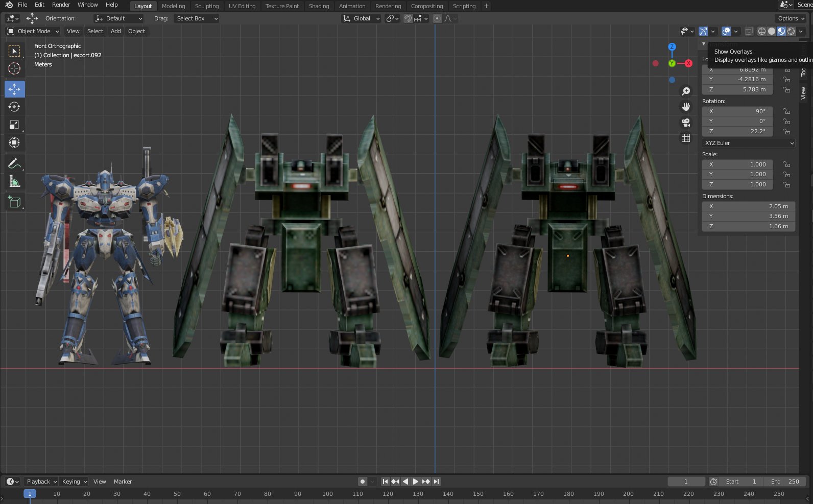Open Marker menu in timeline

coord(123,482)
